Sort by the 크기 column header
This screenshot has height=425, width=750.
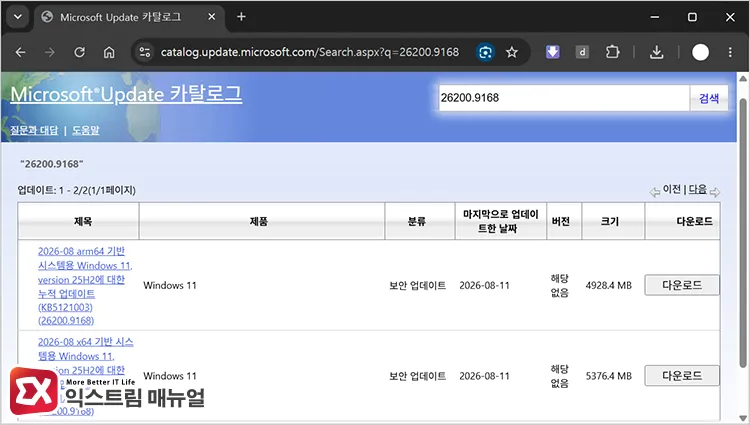[x=613, y=221]
